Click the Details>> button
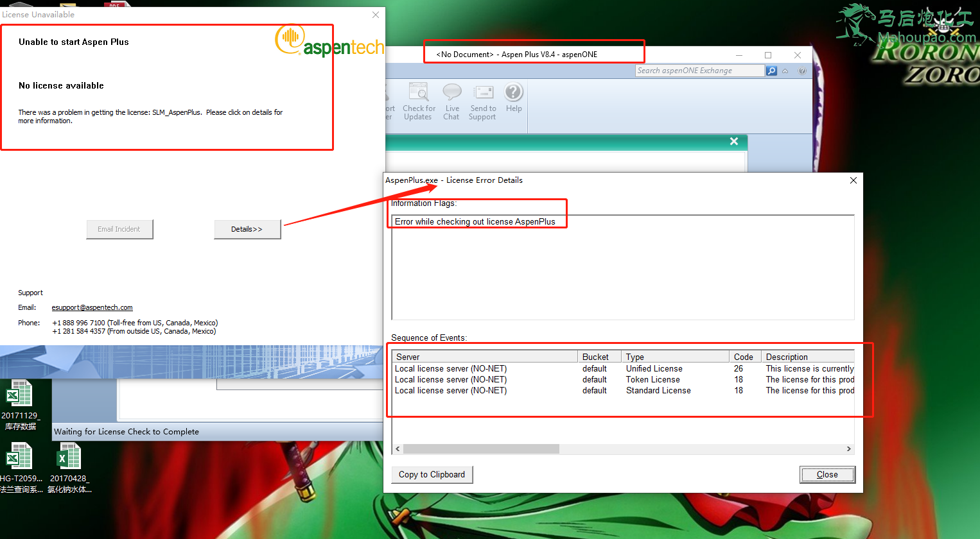 pyautogui.click(x=247, y=229)
